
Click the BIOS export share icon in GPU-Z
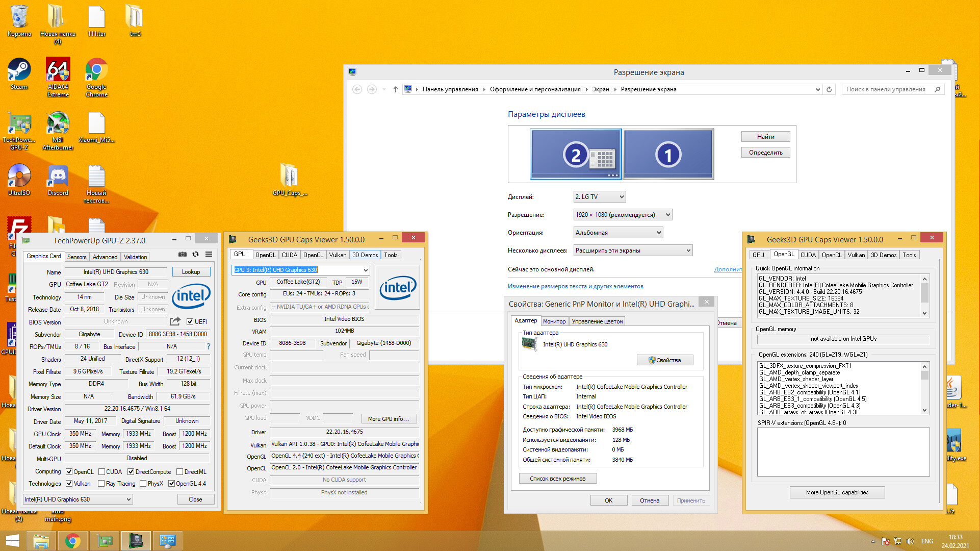[x=175, y=321]
